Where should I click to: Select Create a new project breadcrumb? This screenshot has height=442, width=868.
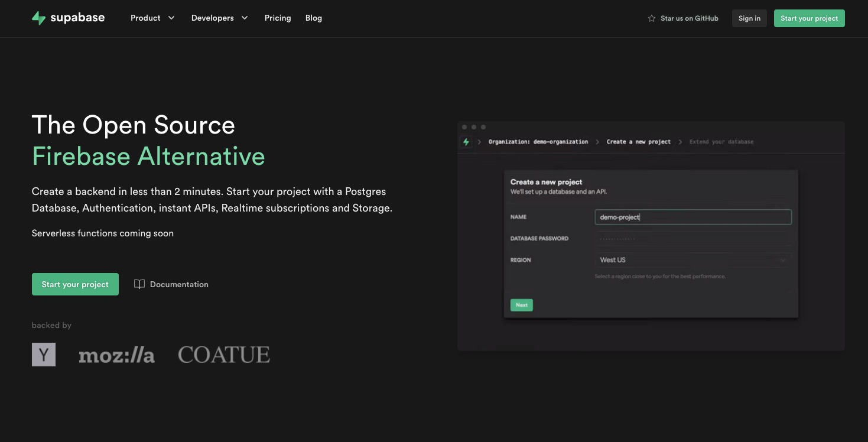pos(639,142)
